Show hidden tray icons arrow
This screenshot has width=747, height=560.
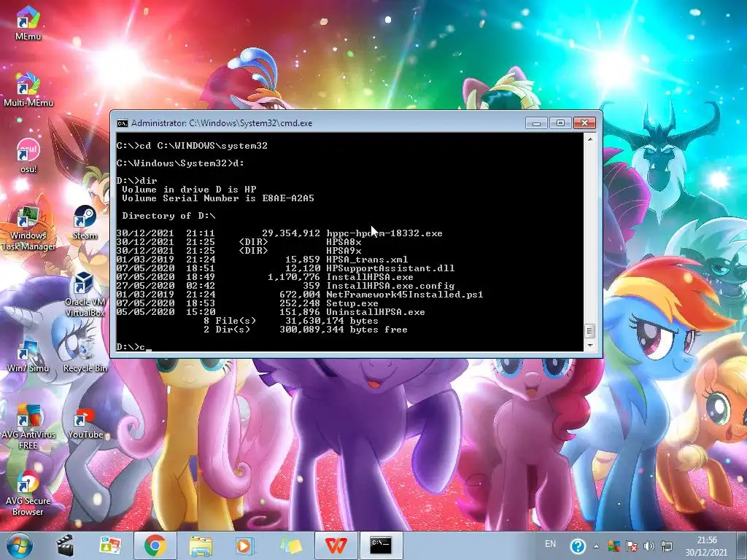[596, 546]
